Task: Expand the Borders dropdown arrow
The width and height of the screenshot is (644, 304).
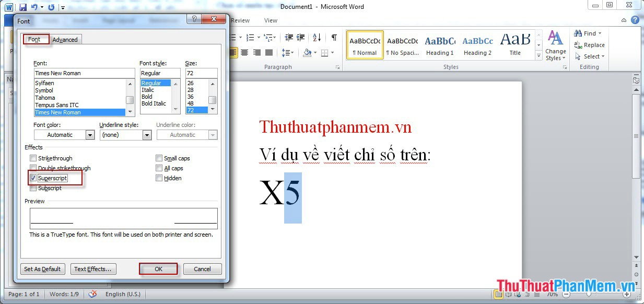Action: 332,52
